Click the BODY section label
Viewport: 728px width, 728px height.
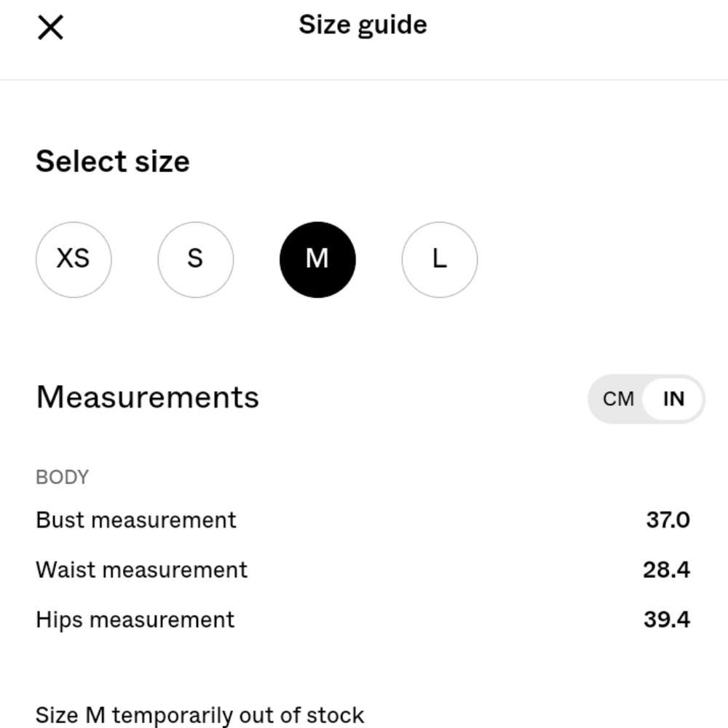(62, 478)
